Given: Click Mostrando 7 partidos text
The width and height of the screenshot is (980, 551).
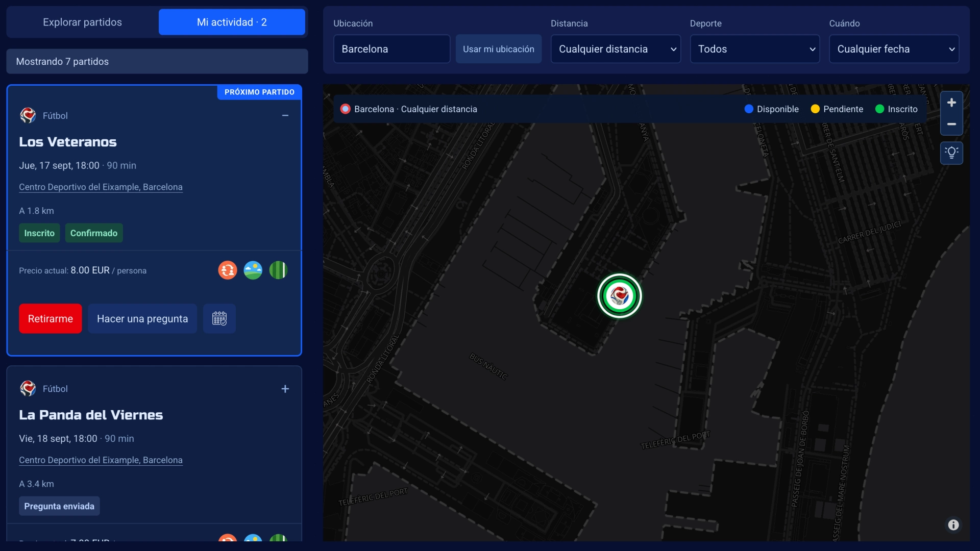Looking at the screenshot, I should point(62,61).
